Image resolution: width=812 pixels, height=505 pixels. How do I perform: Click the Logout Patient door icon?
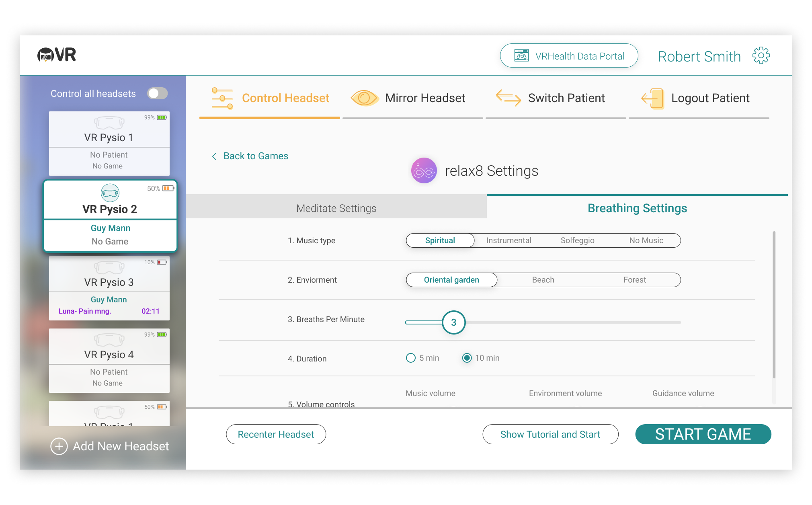[653, 98]
